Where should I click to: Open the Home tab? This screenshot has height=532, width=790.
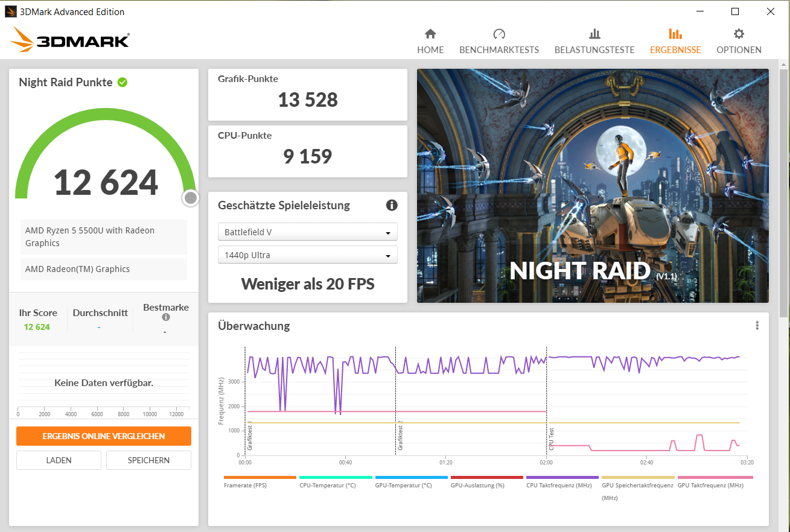click(x=430, y=42)
